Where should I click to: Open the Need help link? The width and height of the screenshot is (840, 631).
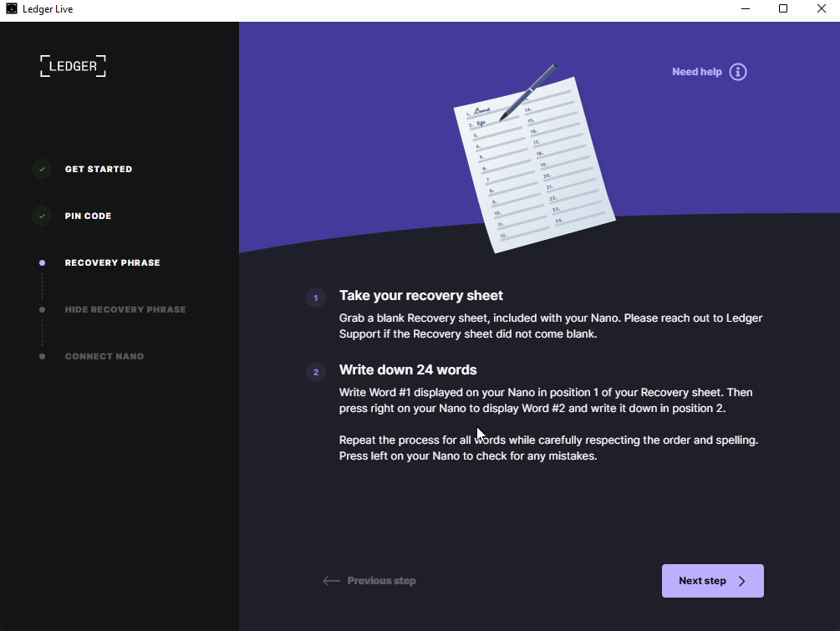point(696,72)
